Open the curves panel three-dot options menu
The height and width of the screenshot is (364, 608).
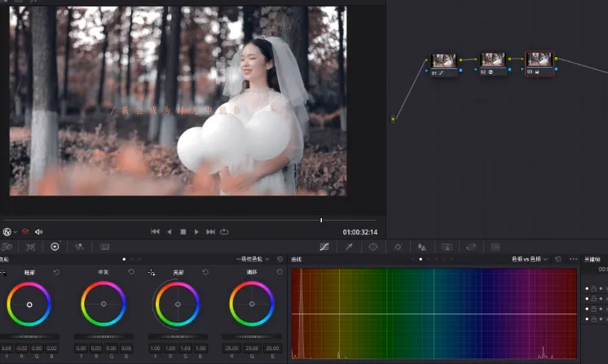[572, 259]
